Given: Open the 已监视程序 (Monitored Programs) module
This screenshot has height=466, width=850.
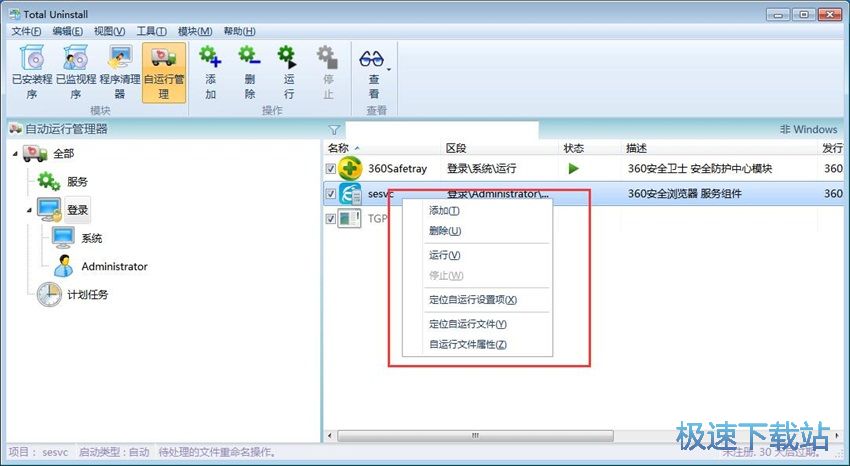Looking at the screenshot, I should tap(76, 73).
